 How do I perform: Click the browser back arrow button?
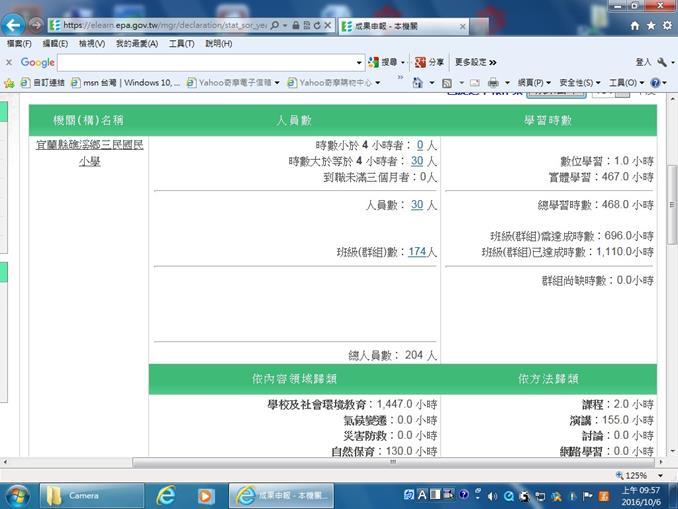tap(14, 25)
